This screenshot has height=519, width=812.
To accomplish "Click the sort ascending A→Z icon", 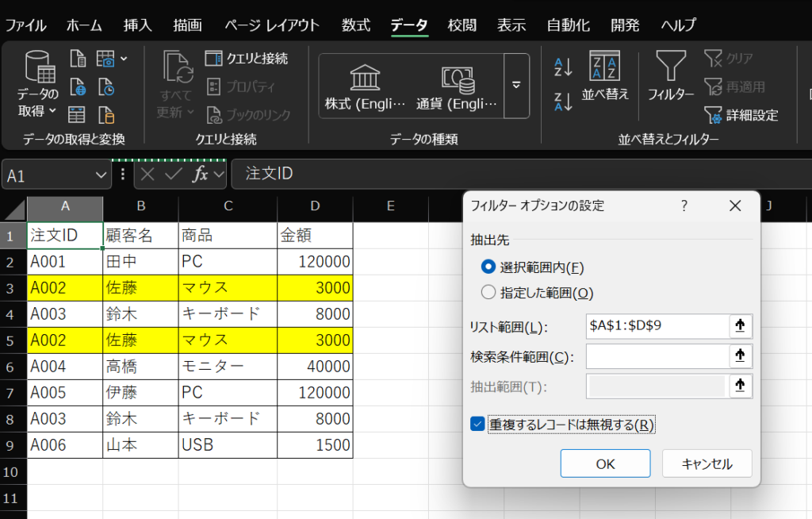I will pos(562,67).
